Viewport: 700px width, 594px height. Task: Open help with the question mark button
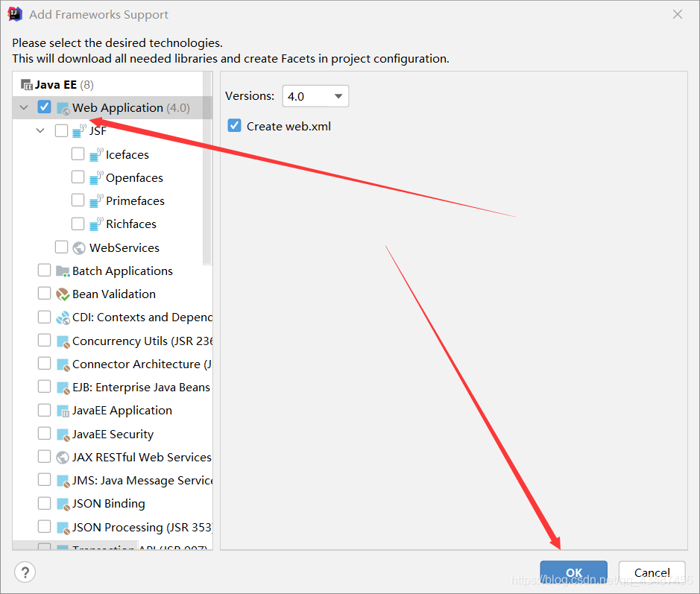25,572
